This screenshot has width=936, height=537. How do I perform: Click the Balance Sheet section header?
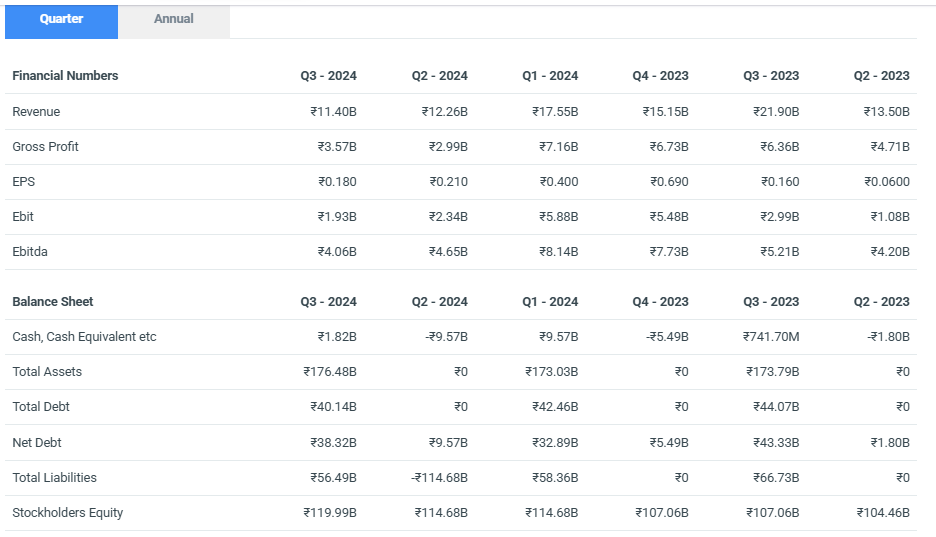tap(52, 302)
